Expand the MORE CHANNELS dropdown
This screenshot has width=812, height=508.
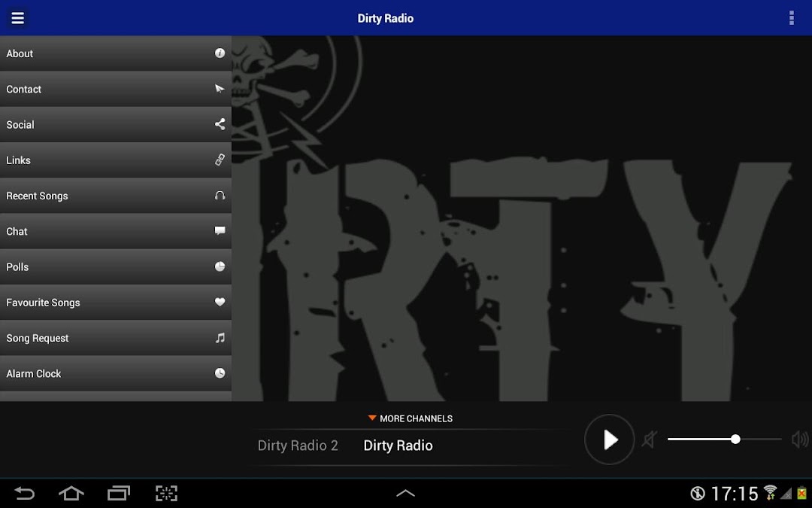[410, 418]
